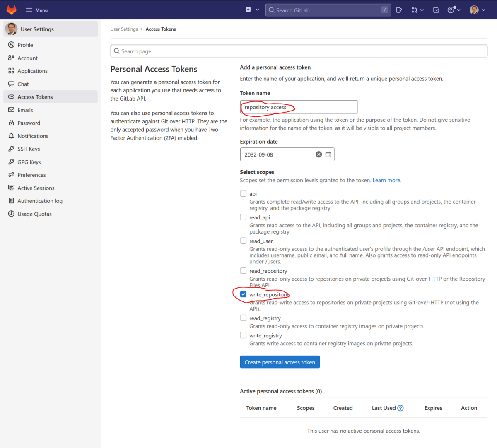Open the Issues icon in top bar

(399, 10)
